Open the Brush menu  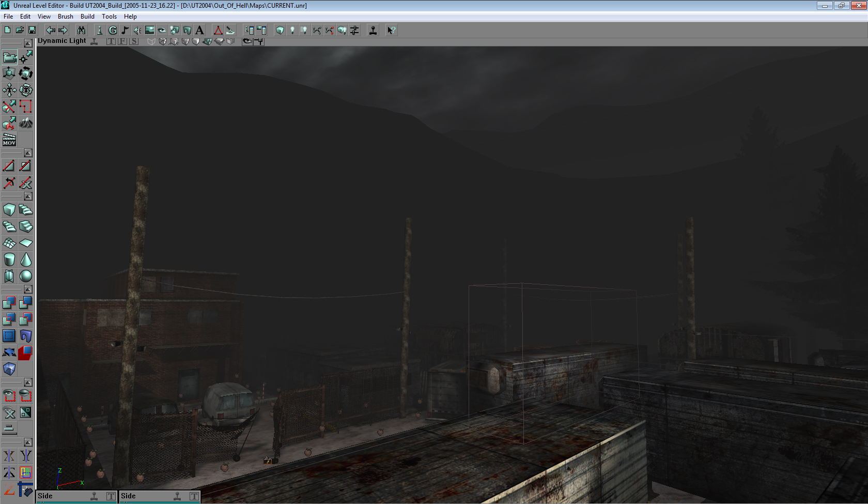pos(65,17)
